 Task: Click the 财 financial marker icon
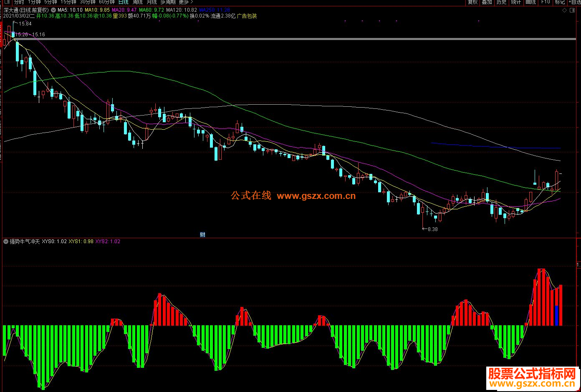click(202, 234)
